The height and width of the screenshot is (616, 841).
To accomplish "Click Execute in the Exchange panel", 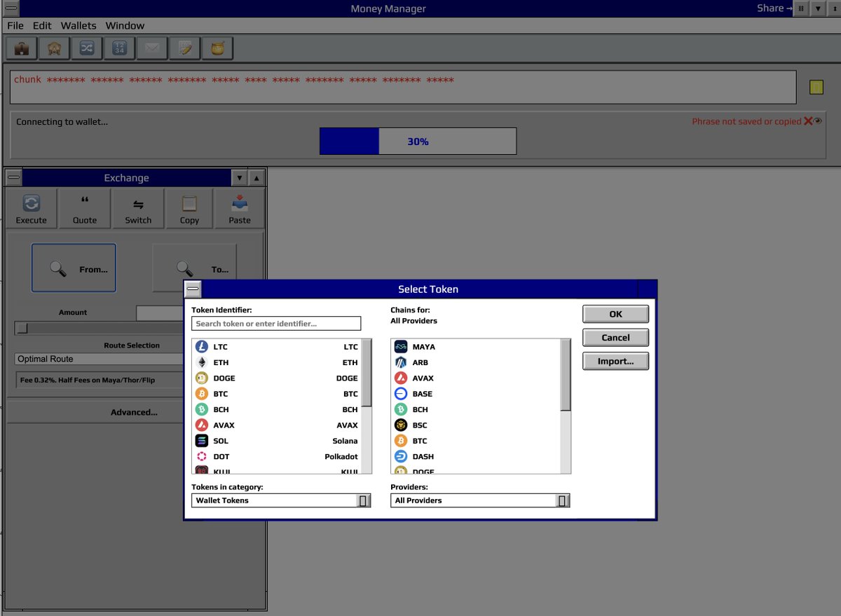I will tap(32, 209).
